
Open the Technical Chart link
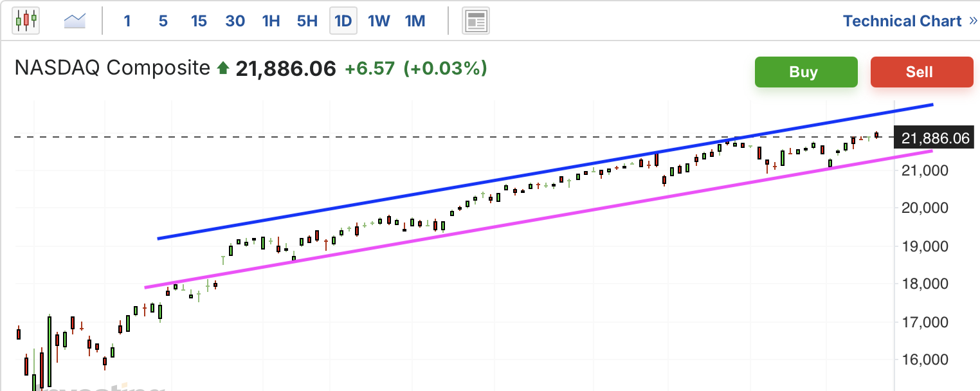click(902, 21)
